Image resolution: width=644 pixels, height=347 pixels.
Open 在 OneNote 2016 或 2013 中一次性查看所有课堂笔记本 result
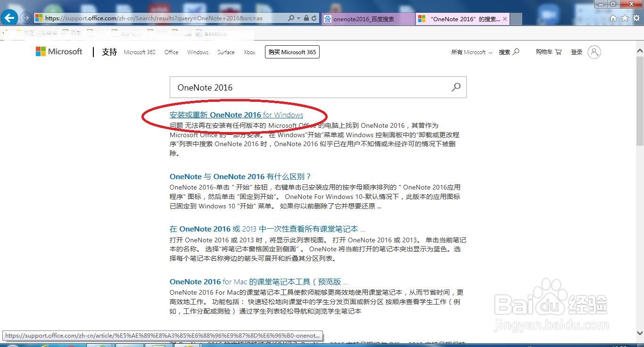267,229
